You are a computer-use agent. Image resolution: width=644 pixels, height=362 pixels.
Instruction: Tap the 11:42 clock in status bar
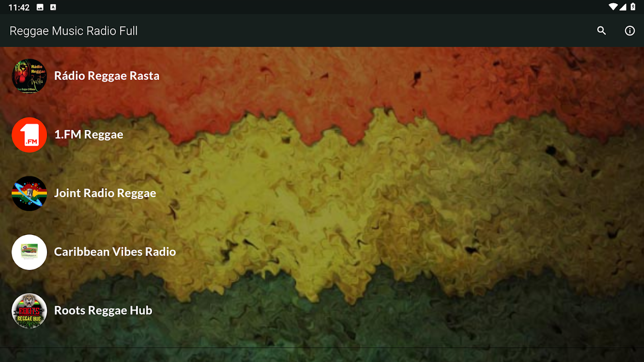point(19,7)
